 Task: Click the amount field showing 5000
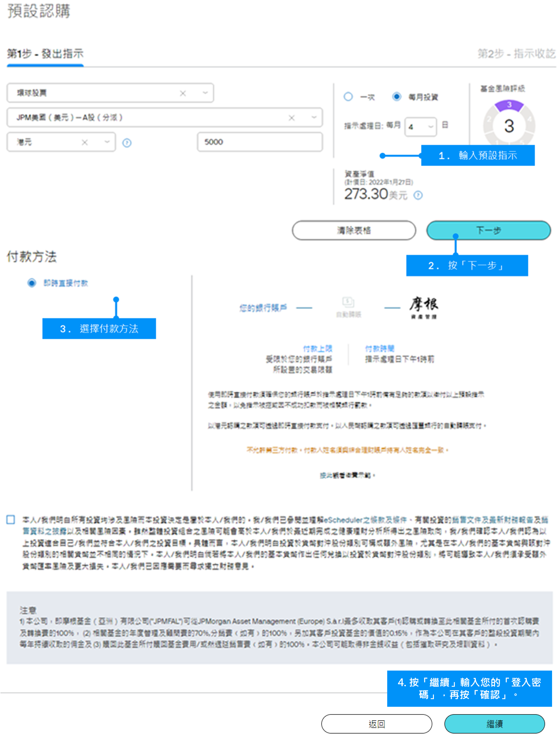(260, 142)
